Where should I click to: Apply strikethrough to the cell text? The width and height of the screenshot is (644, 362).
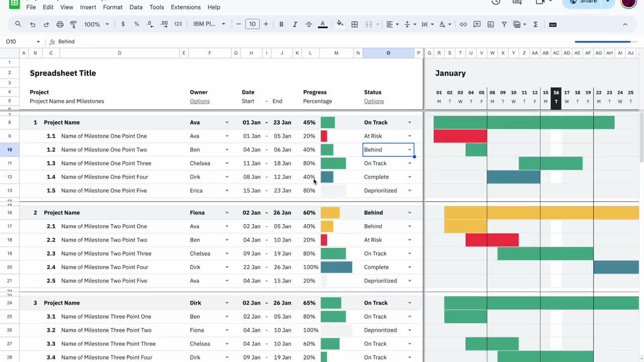(308, 24)
